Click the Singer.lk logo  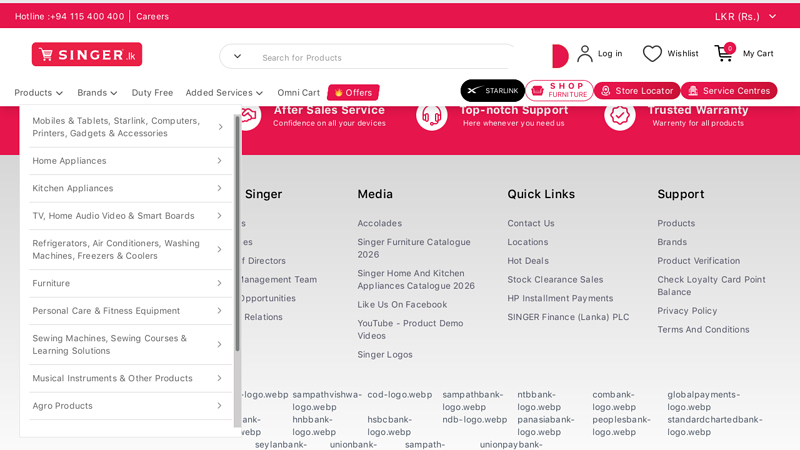(x=86, y=55)
